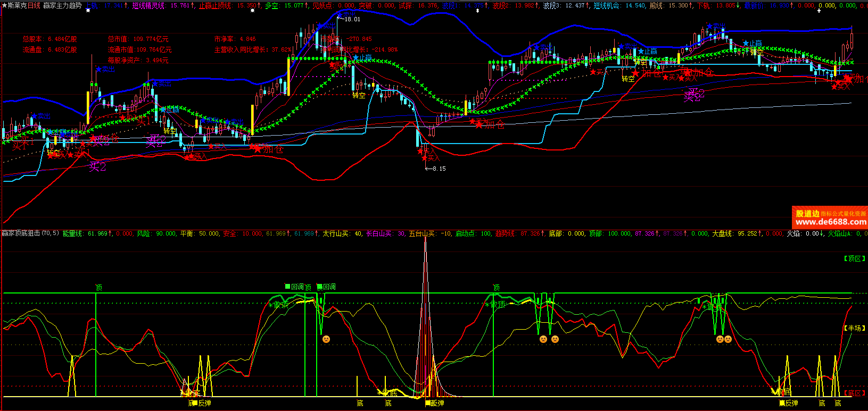
Task: Click the 日线 period label
Action: (34, 5)
